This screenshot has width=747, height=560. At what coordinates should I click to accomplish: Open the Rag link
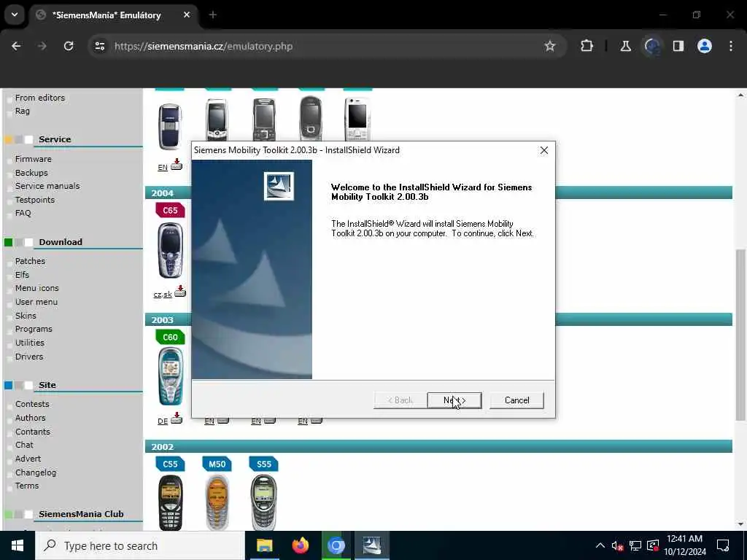pos(23,111)
